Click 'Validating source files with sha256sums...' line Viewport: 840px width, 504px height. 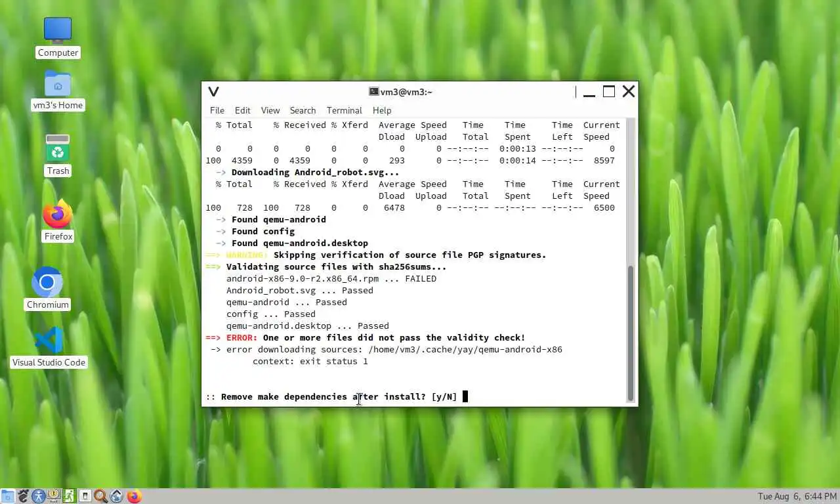point(326,267)
